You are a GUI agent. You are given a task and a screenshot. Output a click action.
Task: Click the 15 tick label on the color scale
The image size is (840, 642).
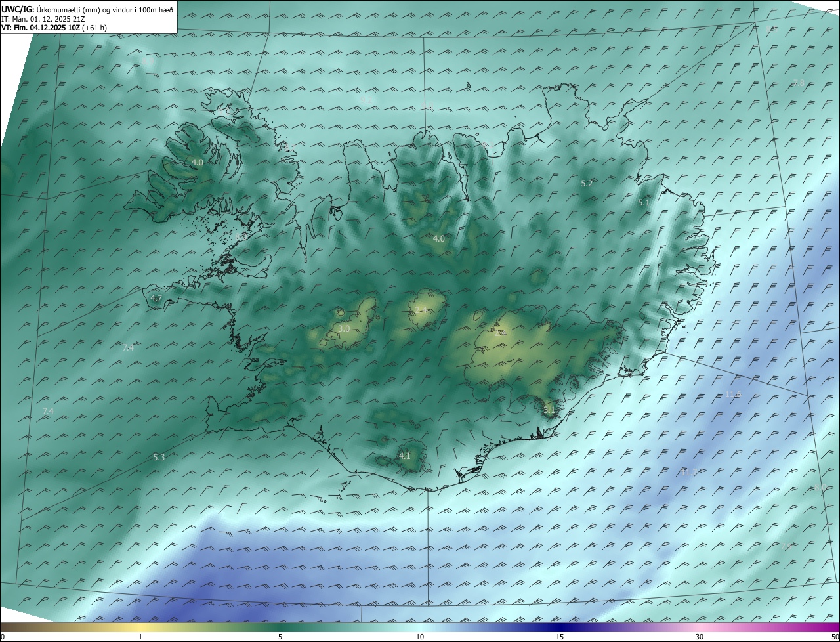[560, 637]
